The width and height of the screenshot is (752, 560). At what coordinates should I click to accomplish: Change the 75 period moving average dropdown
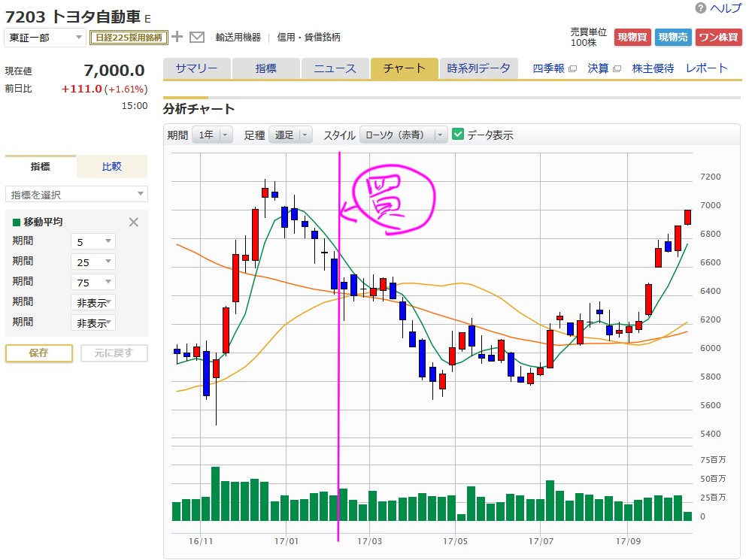click(93, 282)
